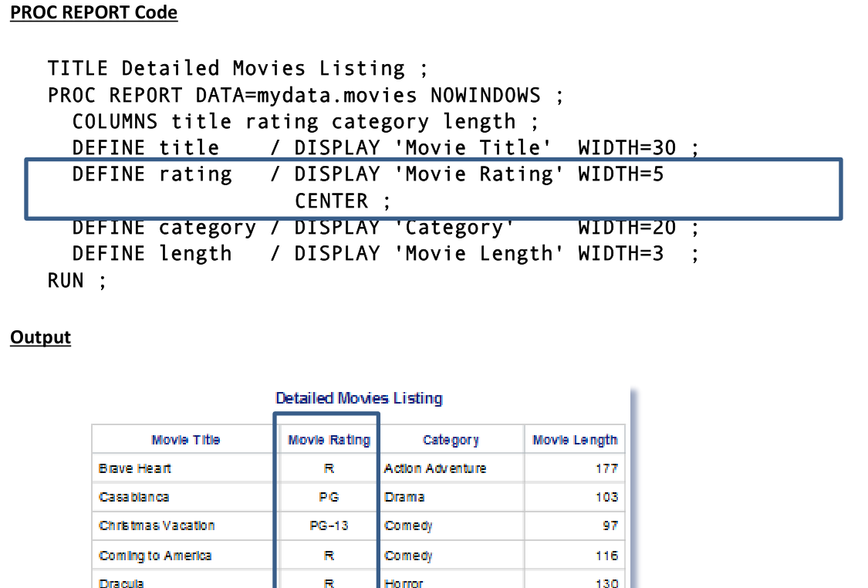
Task: Click the "Movie Title" column header
Action: pos(186,440)
